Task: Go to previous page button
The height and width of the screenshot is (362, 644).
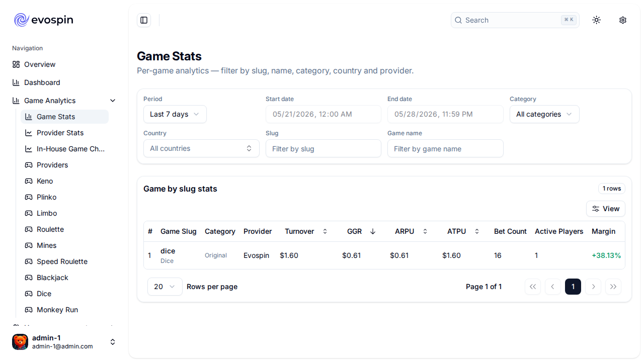Action: (553, 287)
